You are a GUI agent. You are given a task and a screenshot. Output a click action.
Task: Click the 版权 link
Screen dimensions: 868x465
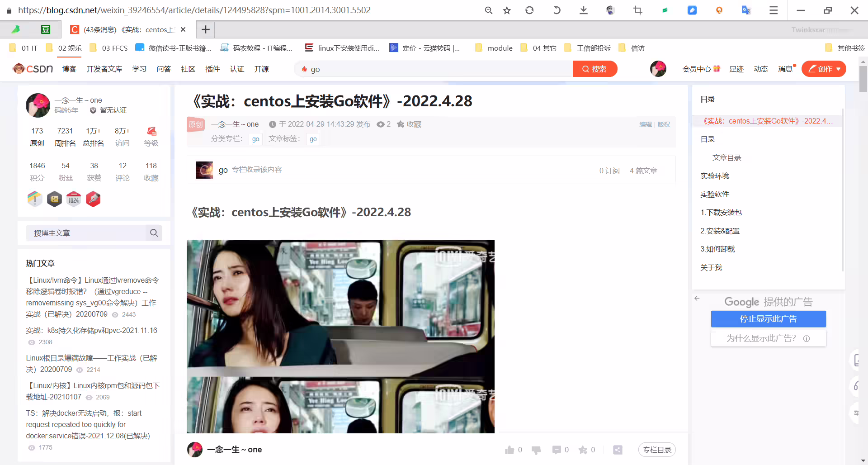[664, 124]
